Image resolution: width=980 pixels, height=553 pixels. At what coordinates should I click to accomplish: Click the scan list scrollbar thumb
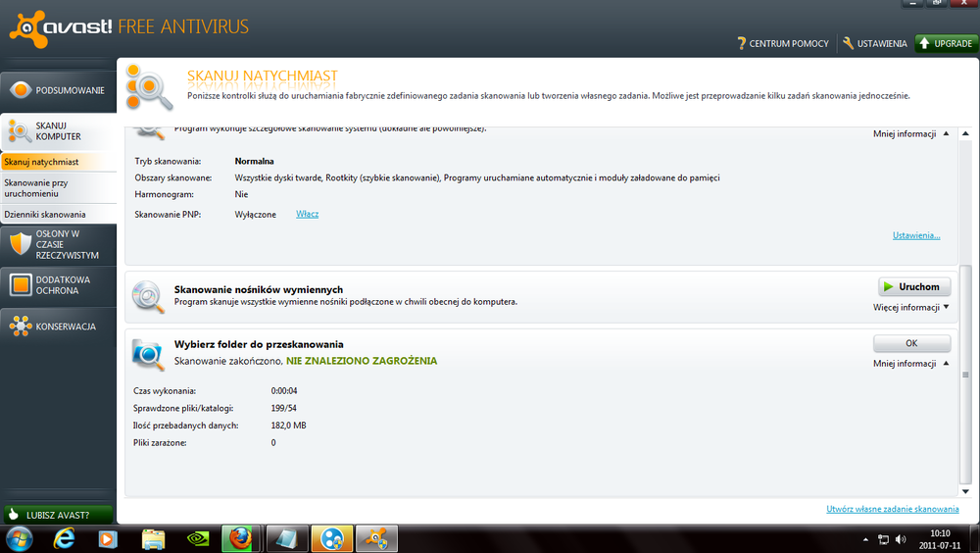(x=965, y=375)
